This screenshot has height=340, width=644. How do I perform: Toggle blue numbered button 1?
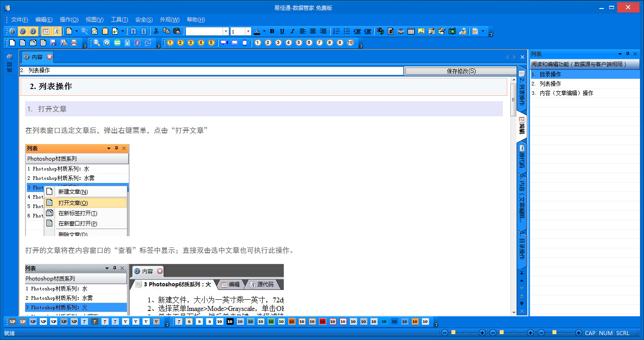tap(12, 31)
